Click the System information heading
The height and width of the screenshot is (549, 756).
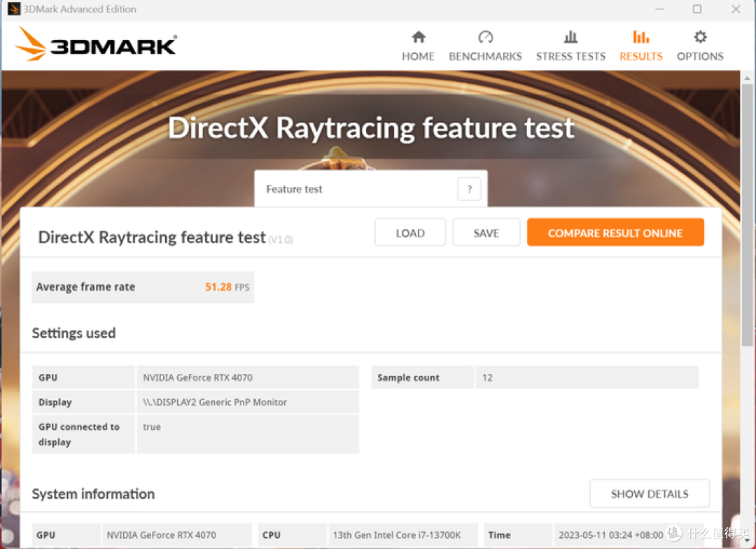click(x=93, y=494)
